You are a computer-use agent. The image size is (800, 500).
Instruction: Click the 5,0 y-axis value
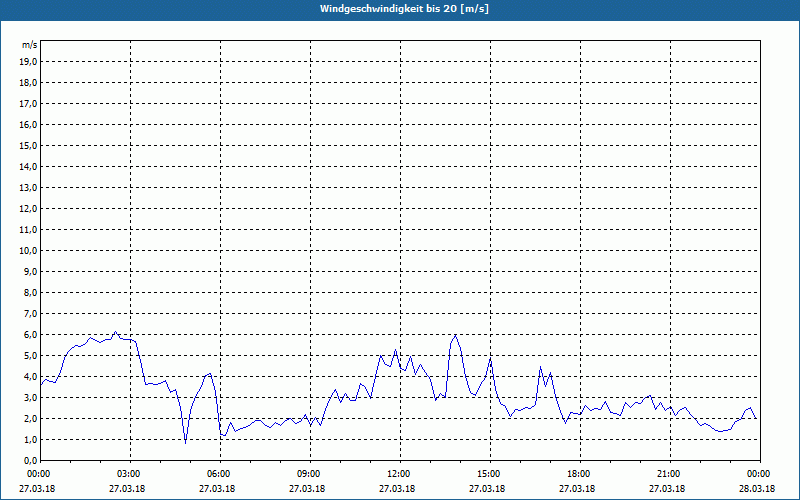(30, 356)
